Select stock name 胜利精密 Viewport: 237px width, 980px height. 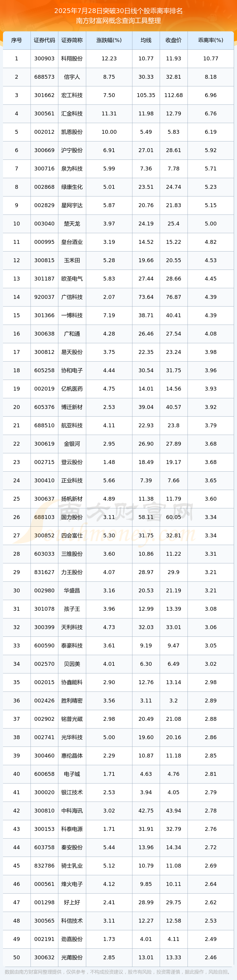click(x=72, y=701)
